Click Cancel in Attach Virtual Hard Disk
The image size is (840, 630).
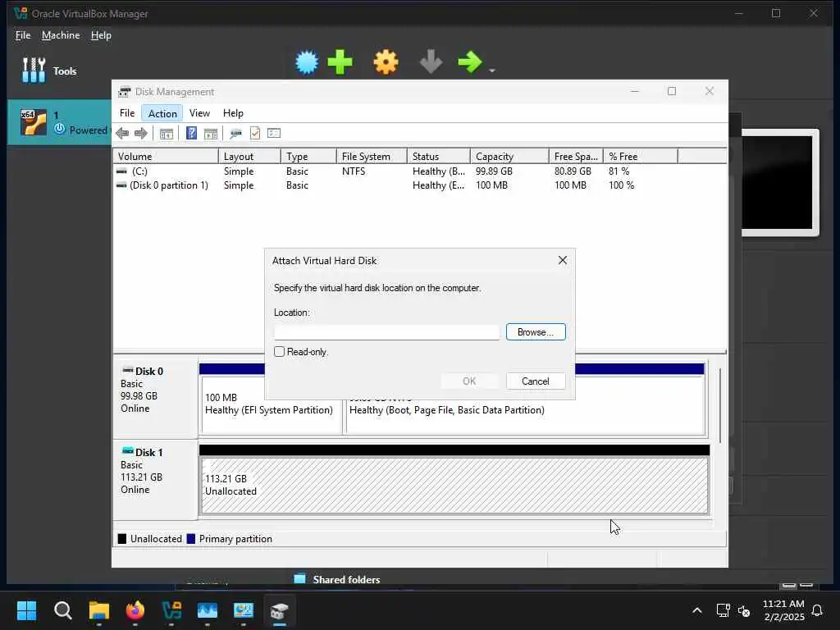(536, 381)
